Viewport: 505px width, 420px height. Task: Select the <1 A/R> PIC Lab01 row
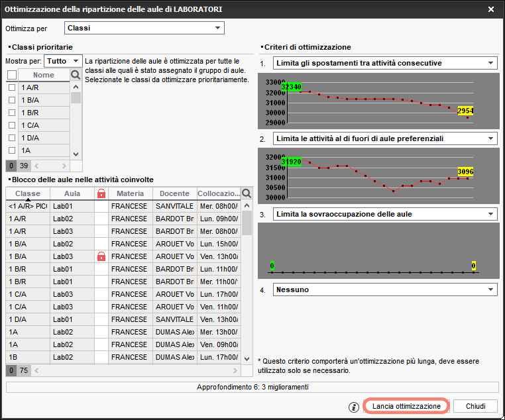tap(123, 206)
